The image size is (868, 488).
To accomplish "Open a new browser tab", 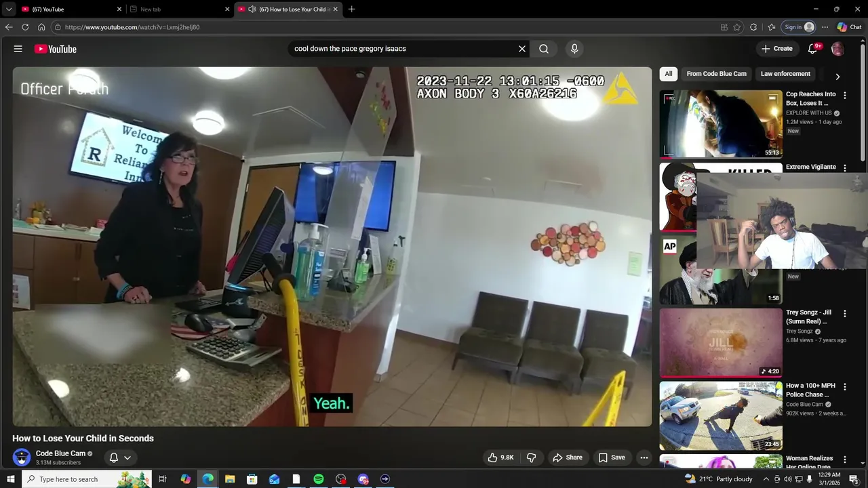I will (351, 9).
